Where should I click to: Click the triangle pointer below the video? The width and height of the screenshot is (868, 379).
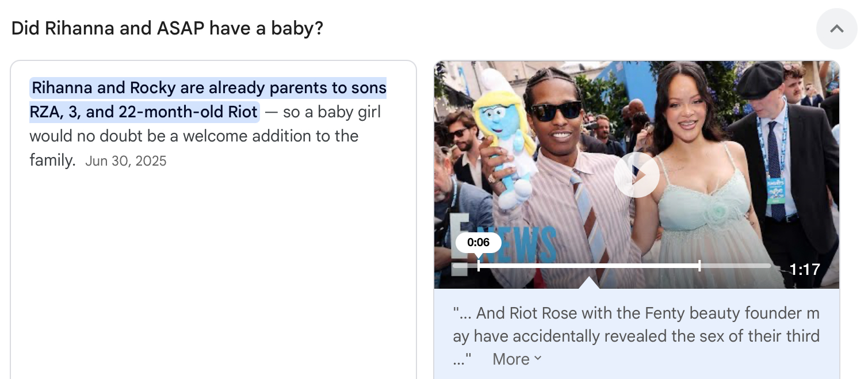tap(588, 283)
